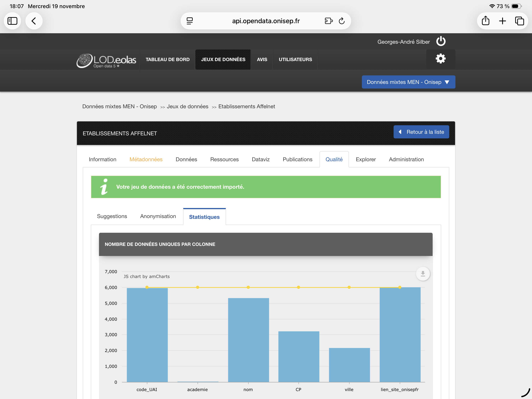532x399 pixels.
Task: Click the nom column bar in chart
Action: pyautogui.click(x=248, y=339)
